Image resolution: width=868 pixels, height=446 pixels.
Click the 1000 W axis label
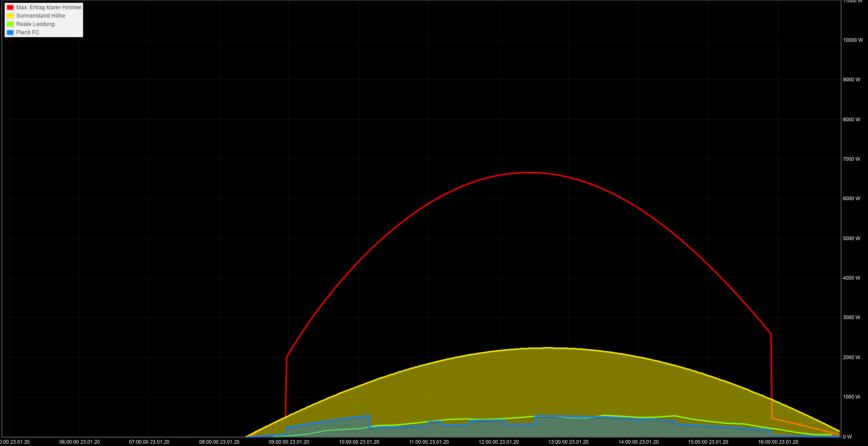(x=852, y=397)
